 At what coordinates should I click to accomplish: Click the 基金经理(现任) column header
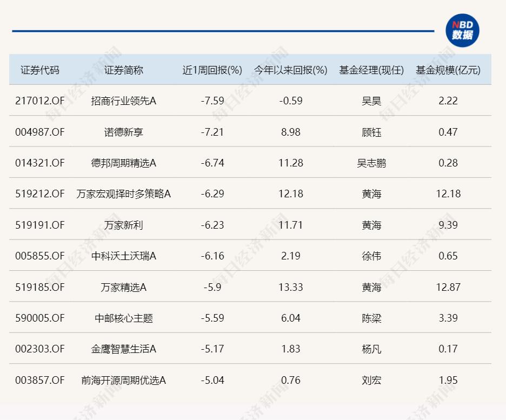coord(371,70)
